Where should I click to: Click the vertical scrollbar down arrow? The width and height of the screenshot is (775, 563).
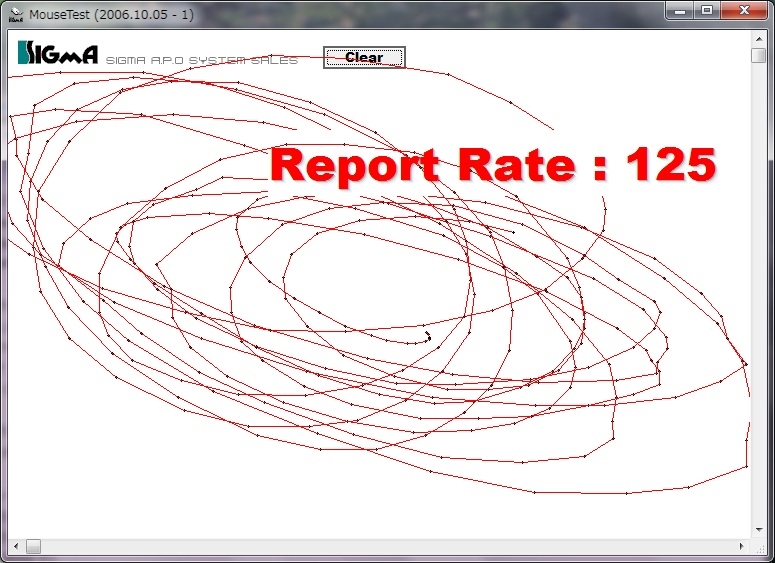pos(758,529)
